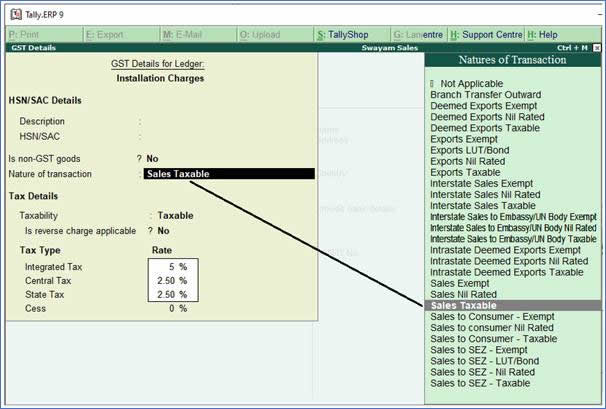Select Branch Transfer Outward

(x=485, y=95)
